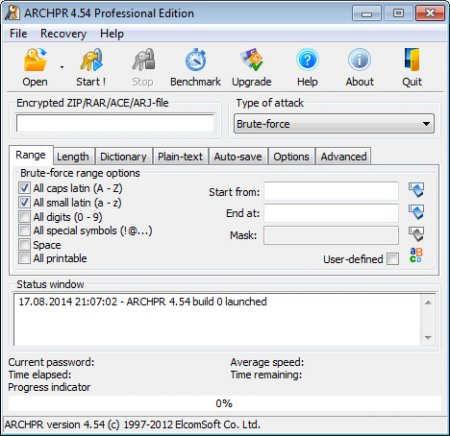Image resolution: width=450 pixels, height=436 pixels.
Task: Expand the Open button dropdown arrow
Action: [x=62, y=67]
